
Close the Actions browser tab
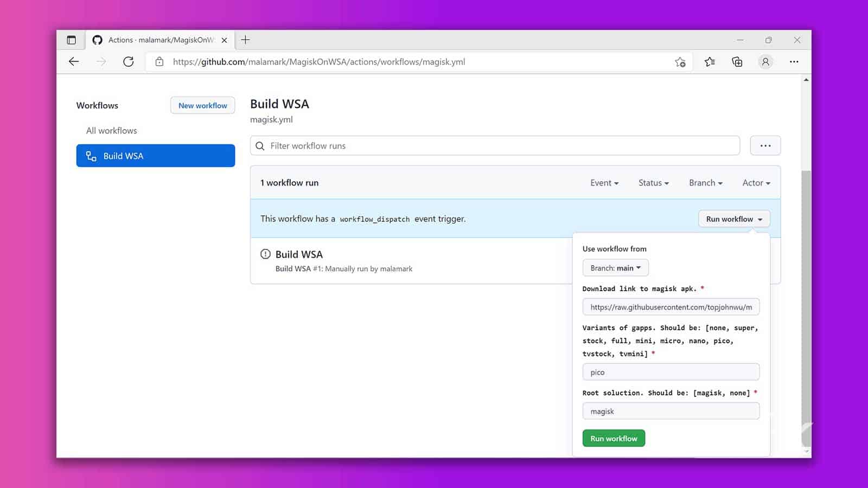pos(224,40)
